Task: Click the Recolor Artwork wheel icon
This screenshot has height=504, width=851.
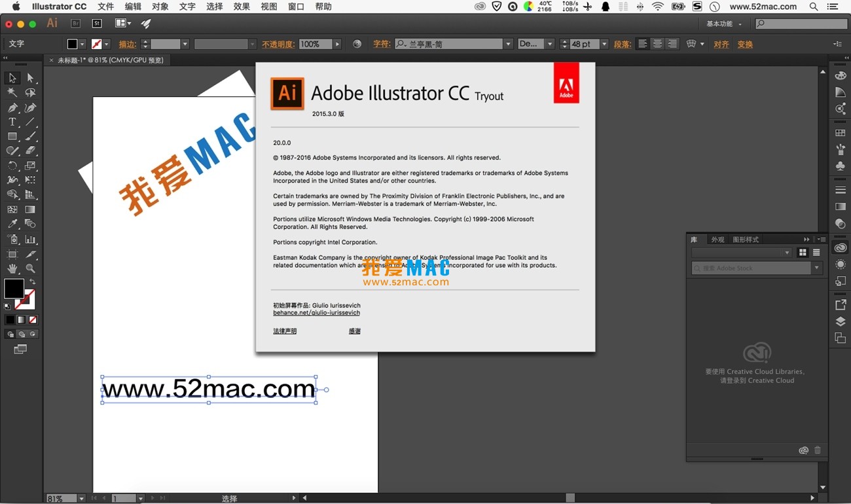Action: click(x=357, y=44)
